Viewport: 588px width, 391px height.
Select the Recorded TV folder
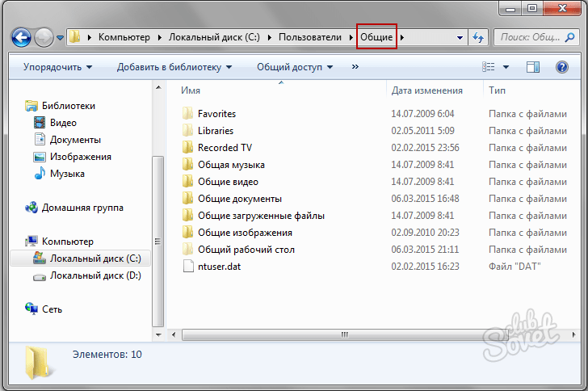tap(225, 148)
